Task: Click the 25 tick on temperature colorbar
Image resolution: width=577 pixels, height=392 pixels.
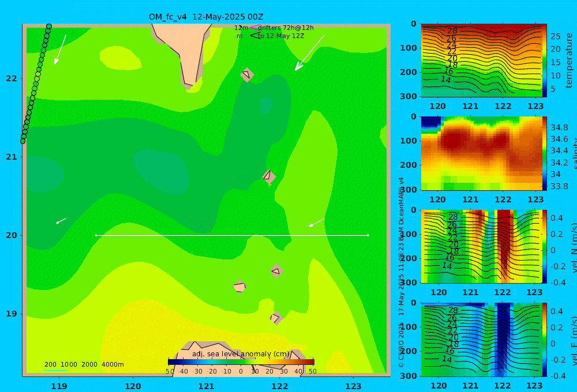Action: [555, 36]
